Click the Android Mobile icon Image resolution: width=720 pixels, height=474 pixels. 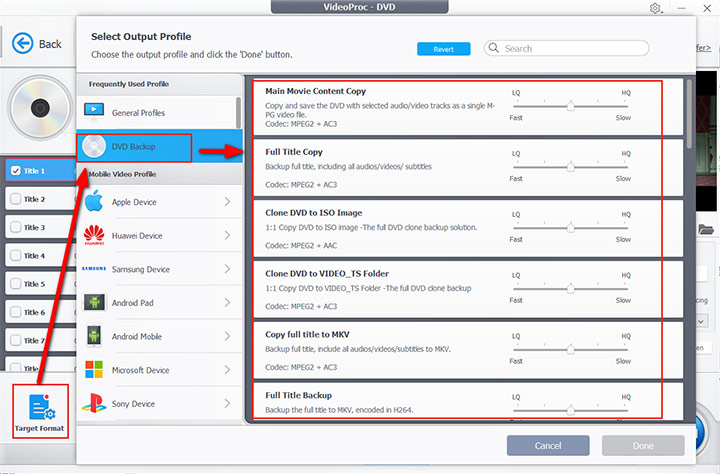click(x=94, y=336)
